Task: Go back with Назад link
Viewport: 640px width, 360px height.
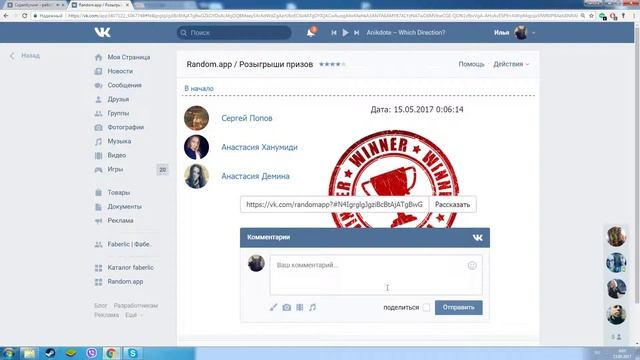Action: [25, 56]
